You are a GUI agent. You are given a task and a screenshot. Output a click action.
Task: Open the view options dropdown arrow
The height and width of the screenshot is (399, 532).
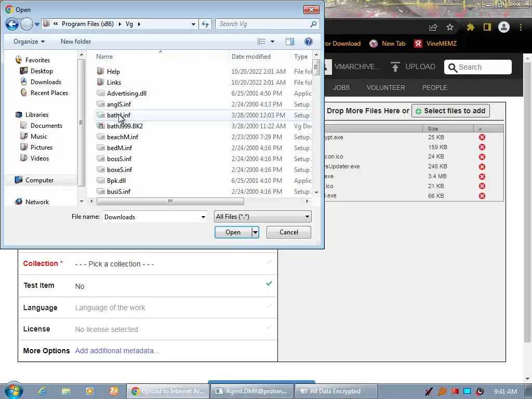click(x=272, y=42)
